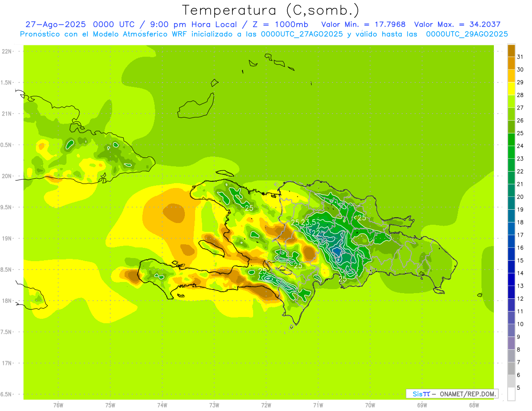
Task: Click legend label "8" on color bar
Action: [519, 349]
